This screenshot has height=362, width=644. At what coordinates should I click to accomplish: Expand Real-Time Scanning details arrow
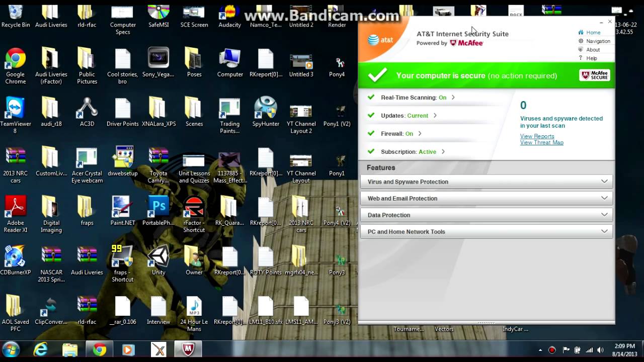453,98
